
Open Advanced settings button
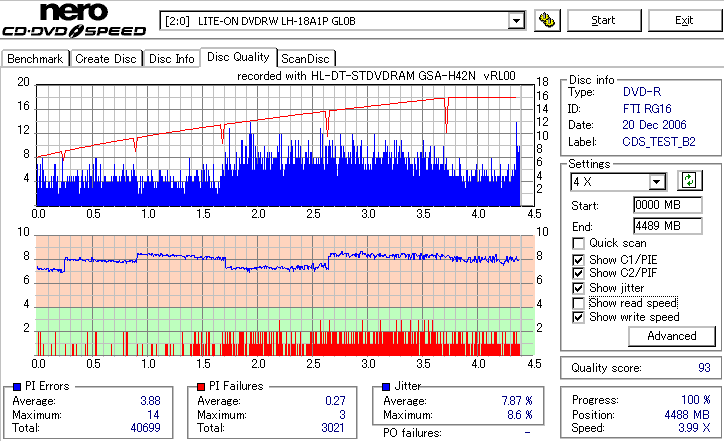point(672,336)
